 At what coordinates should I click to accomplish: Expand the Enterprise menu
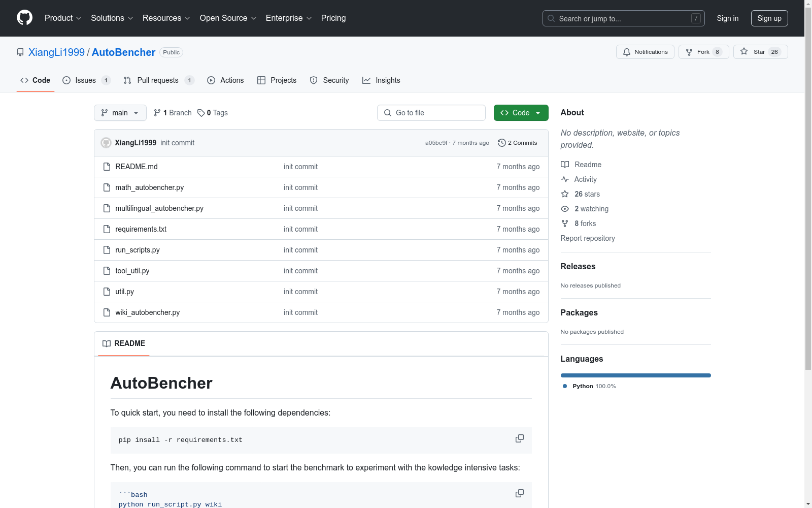tap(289, 18)
